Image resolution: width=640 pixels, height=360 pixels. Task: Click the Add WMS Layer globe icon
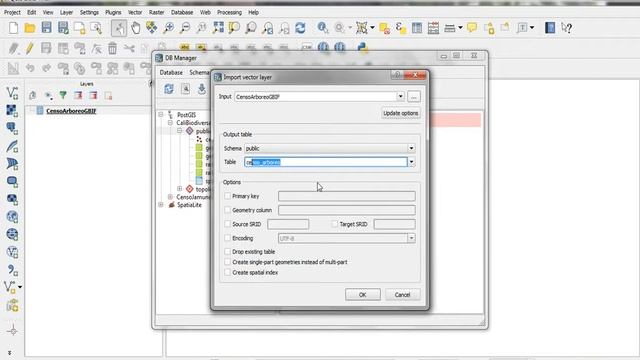click(x=12, y=217)
